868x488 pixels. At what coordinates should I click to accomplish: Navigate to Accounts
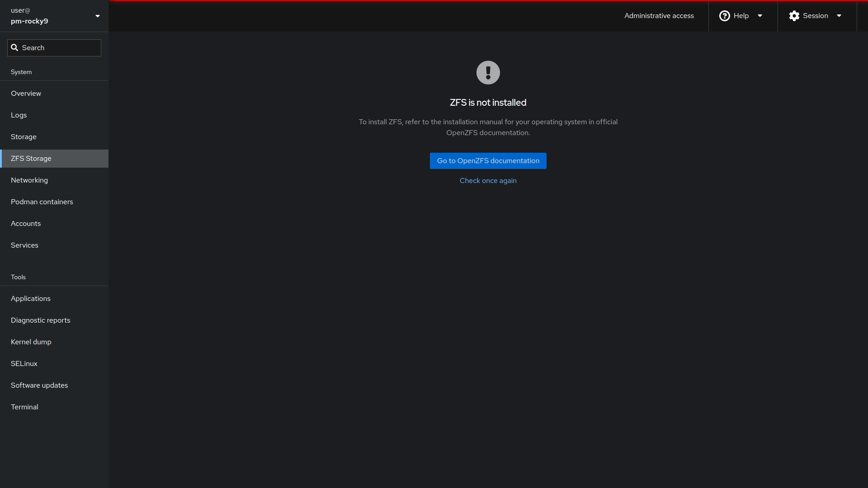54,224
